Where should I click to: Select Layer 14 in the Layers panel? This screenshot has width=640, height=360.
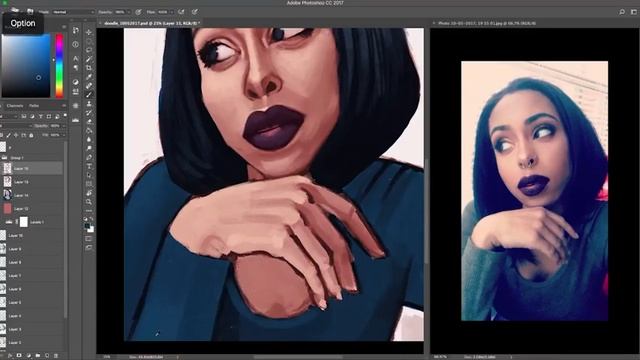31,196
